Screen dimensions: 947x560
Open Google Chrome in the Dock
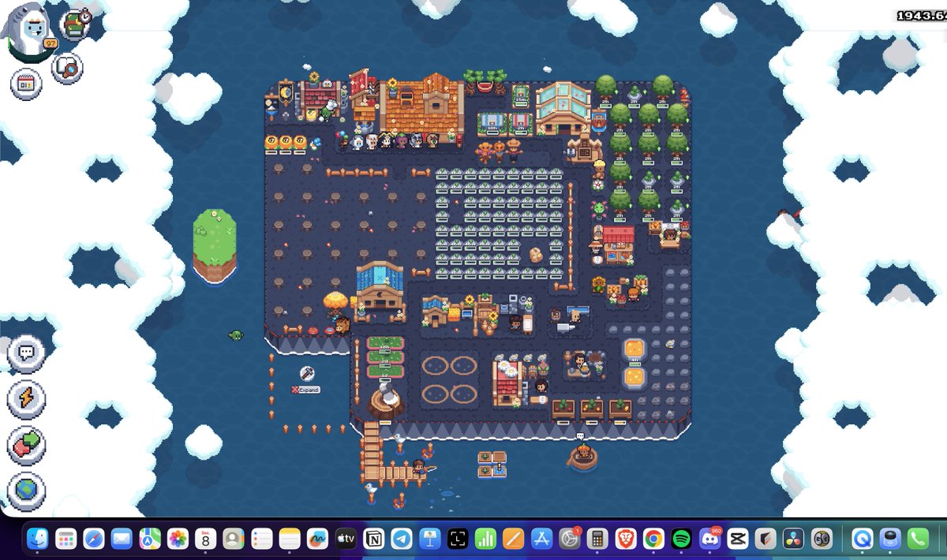[653, 539]
